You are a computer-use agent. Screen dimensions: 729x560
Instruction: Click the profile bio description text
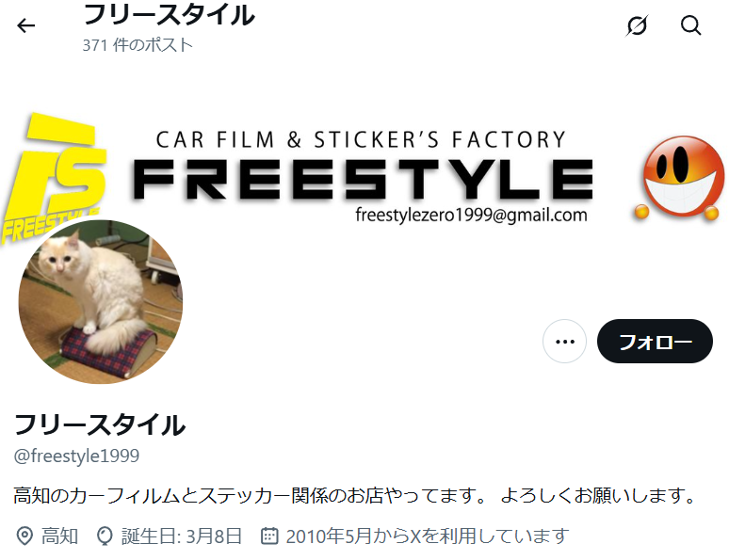tap(355, 495)
